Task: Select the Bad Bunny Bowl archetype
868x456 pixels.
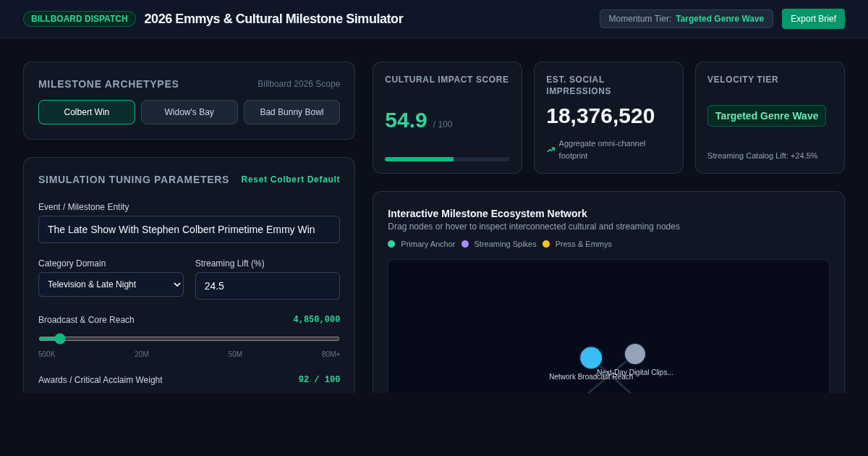Action: pos(292,112)
